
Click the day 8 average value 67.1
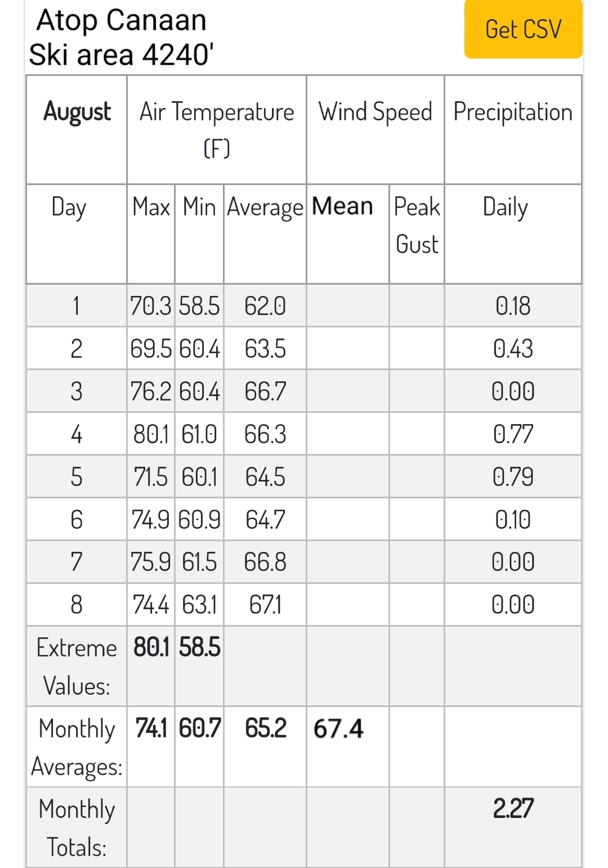(x=265, y=605)
